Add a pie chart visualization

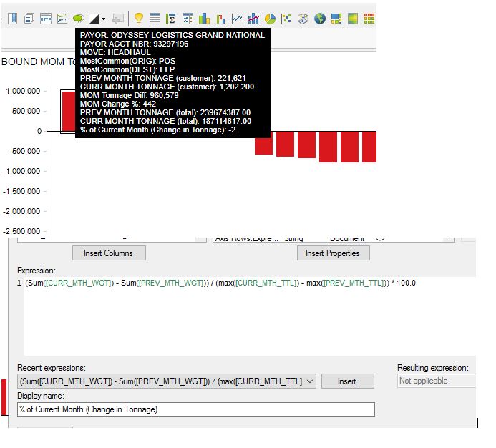coord(270,19)
